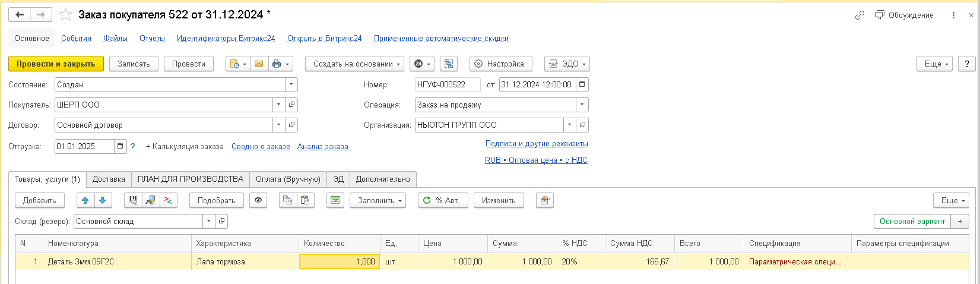Viewport: 980px width, 284px height.
Task: Click the printer icon in toolbar
Action: (277, 64)
